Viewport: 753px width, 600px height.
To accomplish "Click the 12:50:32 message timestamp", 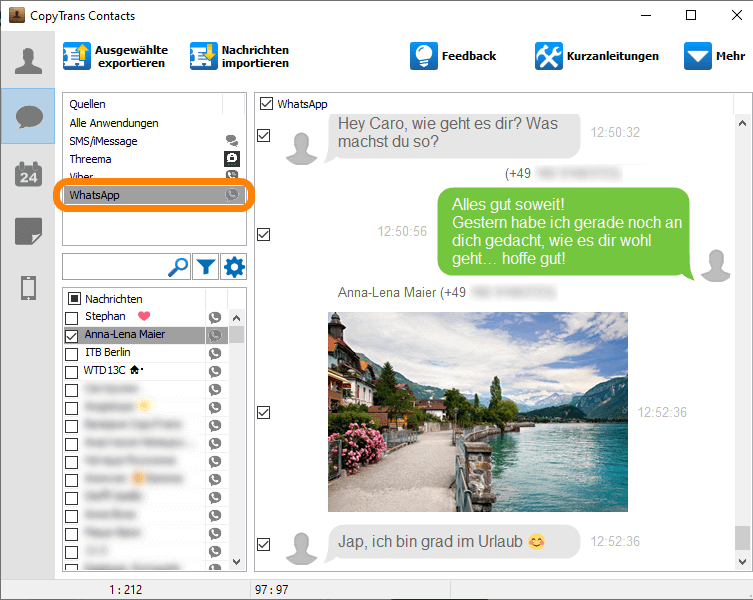I will pos(615,133).
